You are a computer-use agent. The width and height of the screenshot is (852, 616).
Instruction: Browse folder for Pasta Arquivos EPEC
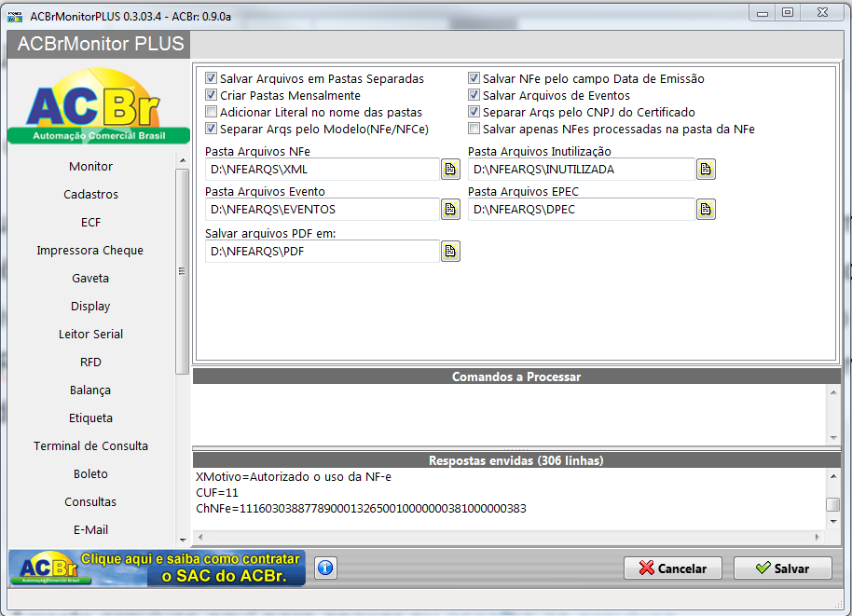[706, 209]
